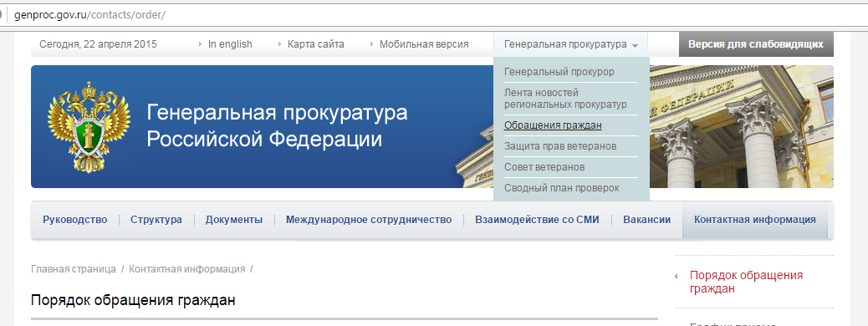Click the heading Генеральная прокуратура Российской Федерации
This screenshot has height=326, width=868.
(x=277, y=125)
